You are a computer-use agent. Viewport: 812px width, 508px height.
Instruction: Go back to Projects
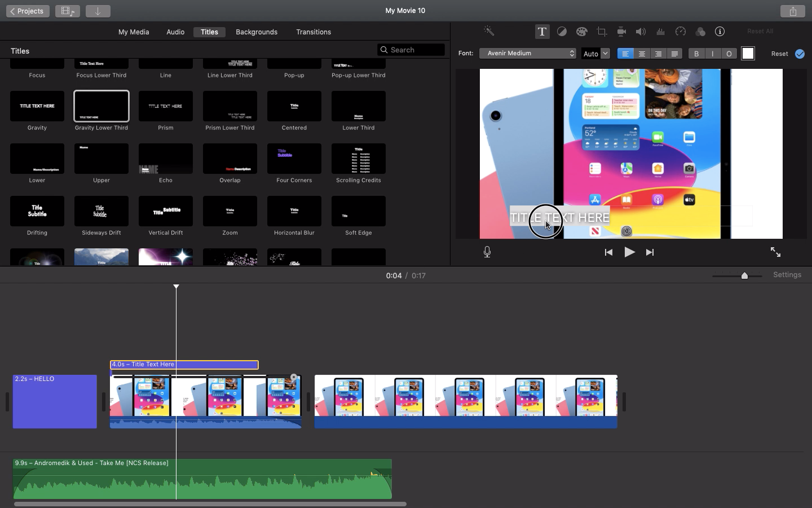pos(28,11)
